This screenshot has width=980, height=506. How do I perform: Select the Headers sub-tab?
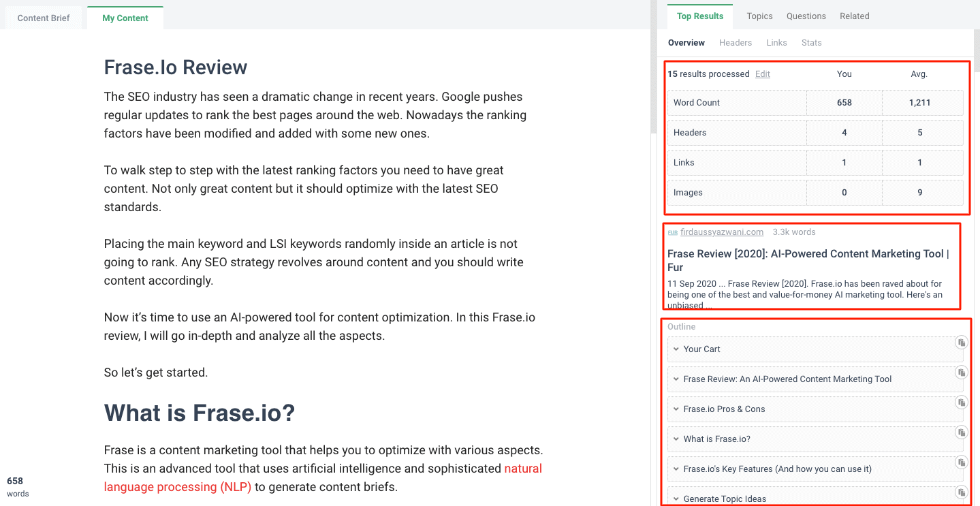point(736,42)
